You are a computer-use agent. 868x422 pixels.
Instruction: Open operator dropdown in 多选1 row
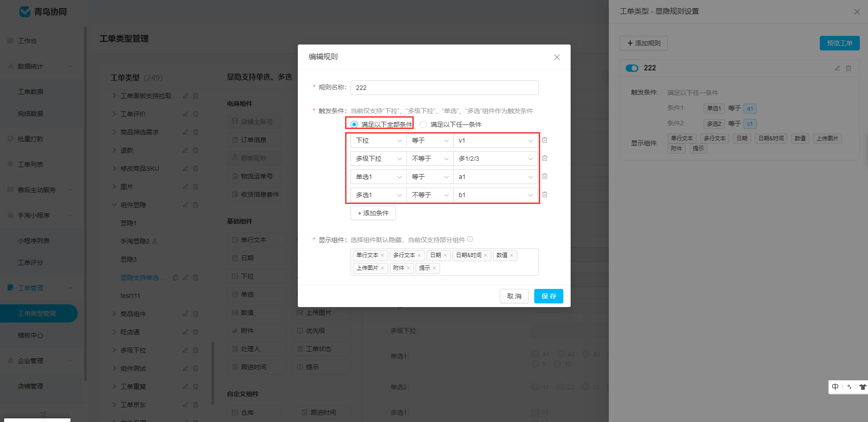[430, 195]
